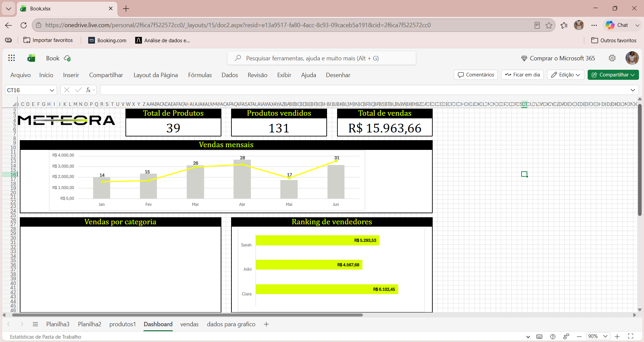Enter full screen view icon
Screen dimensions: 644x342
point(631,336)
